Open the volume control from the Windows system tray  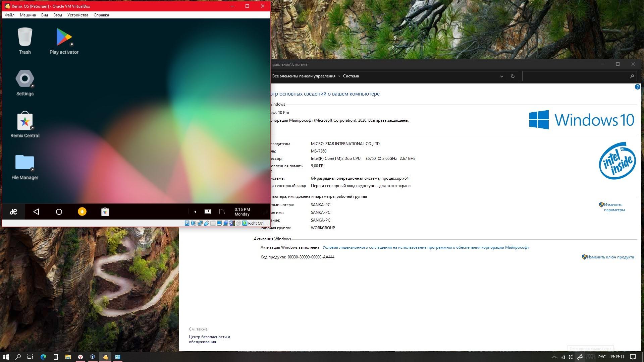(x=570, y=357)
